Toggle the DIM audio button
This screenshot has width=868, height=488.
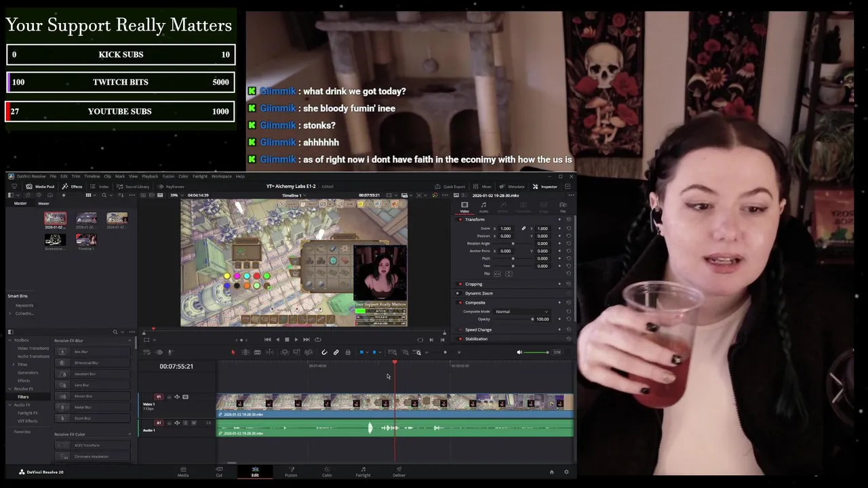557,352
